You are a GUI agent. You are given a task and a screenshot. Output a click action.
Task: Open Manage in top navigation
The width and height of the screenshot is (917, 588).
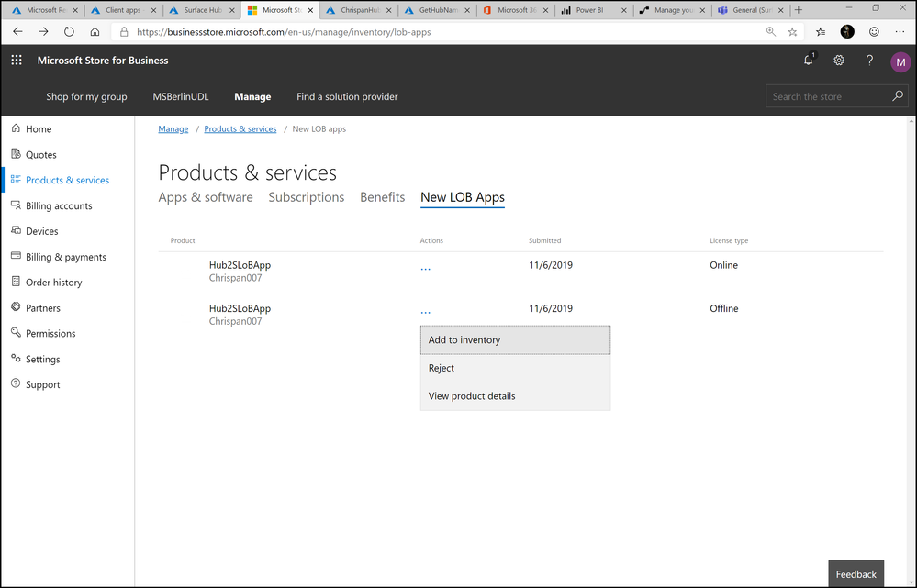pyautogui.click(x=252, y=96)
